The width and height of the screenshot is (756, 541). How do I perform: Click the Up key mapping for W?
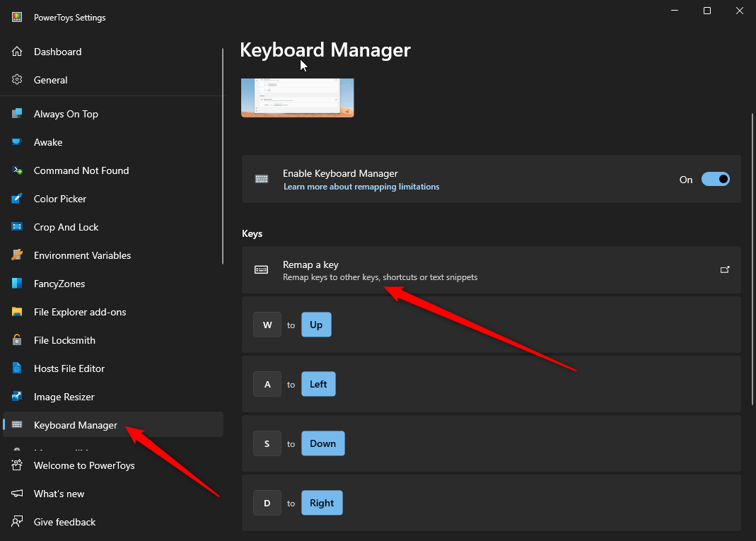point(316,325)
